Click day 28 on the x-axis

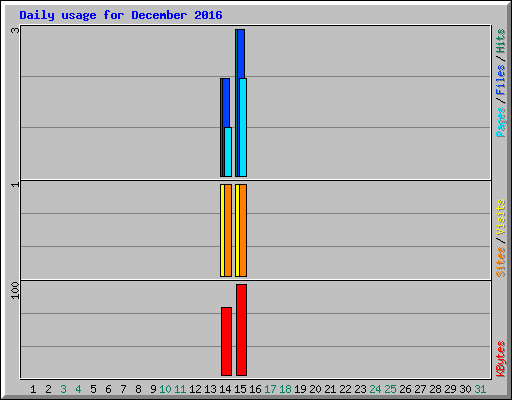click(x=435, y=389)
